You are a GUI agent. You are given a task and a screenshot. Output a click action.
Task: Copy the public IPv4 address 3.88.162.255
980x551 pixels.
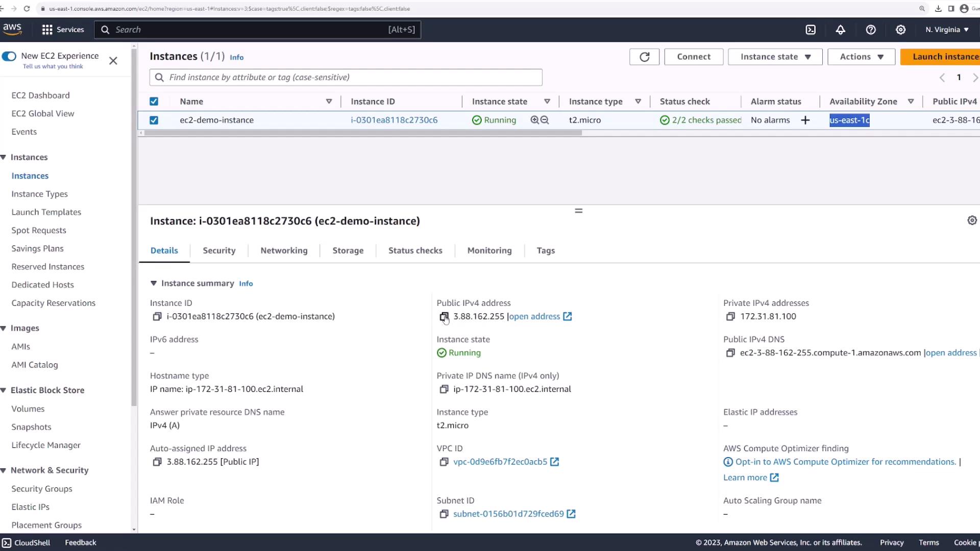[444, 317]
